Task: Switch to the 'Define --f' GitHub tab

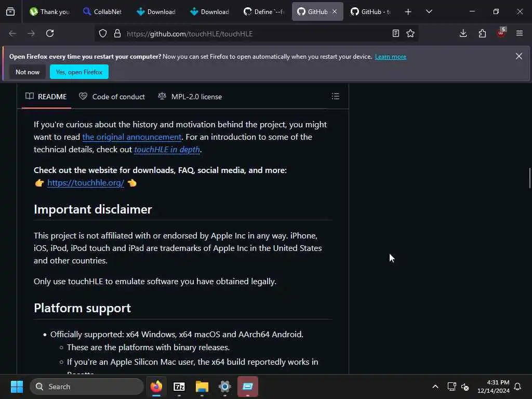Action: point(263,12)
